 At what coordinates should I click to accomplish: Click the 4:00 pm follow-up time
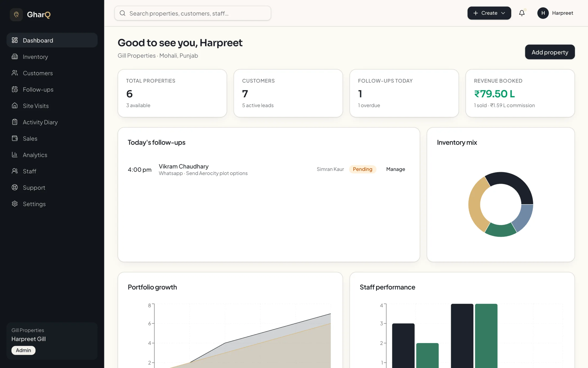[x=140, y=170]
